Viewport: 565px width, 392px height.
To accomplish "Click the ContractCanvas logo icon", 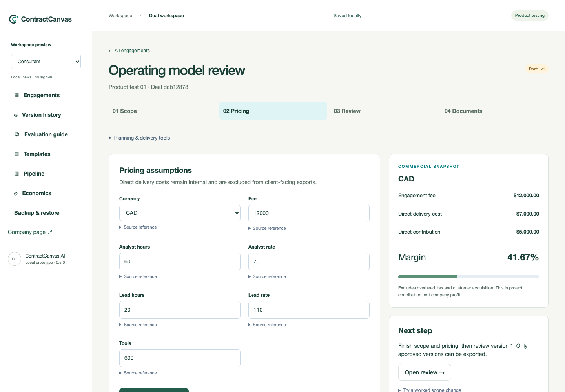I will coord(13,19).
